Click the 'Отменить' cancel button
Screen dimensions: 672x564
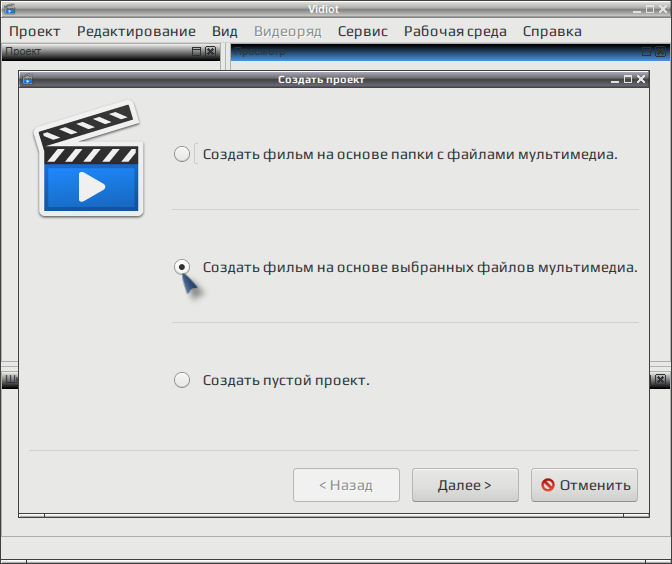(584, 485)
